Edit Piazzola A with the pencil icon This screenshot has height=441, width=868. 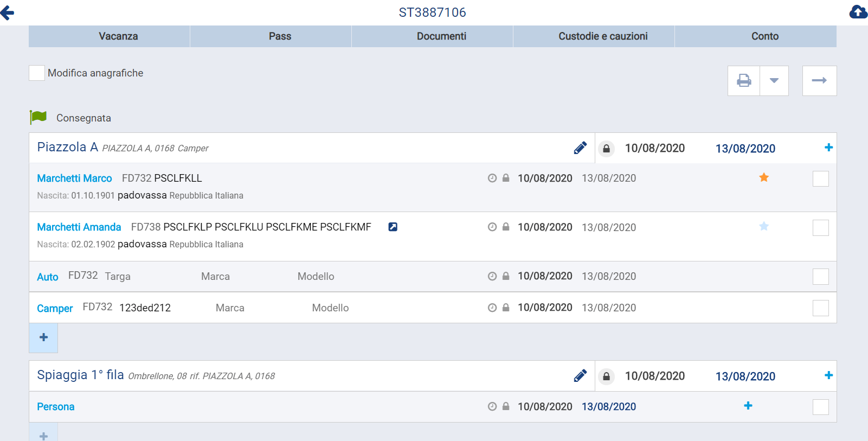pos(580,148)
